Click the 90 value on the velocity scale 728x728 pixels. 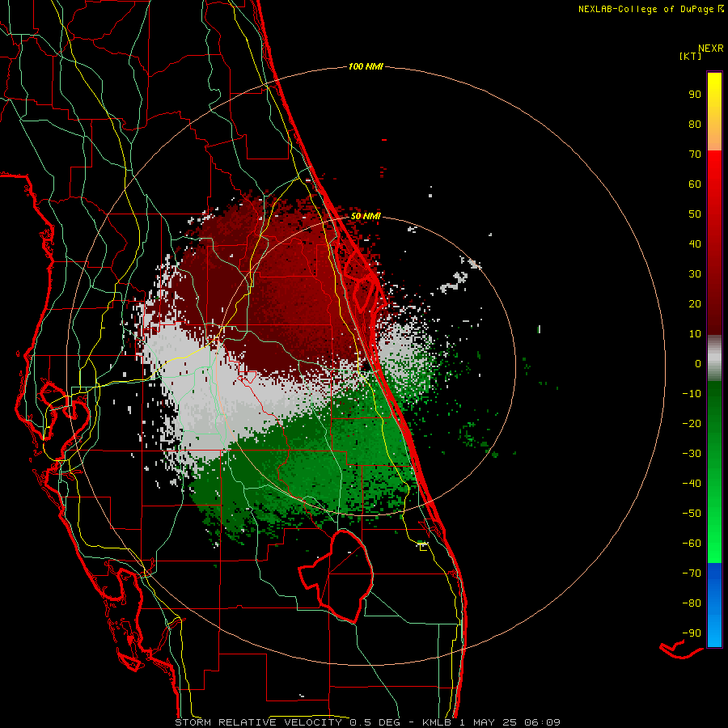(x=695, y=95)
